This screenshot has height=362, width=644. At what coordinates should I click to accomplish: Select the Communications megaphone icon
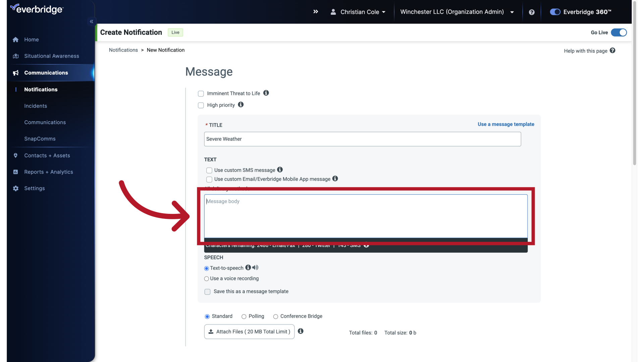(16, 73)
